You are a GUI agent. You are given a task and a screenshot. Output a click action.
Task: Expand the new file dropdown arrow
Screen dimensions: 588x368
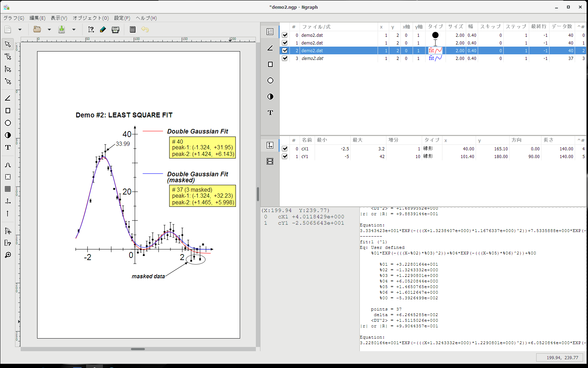click(20, 30)
